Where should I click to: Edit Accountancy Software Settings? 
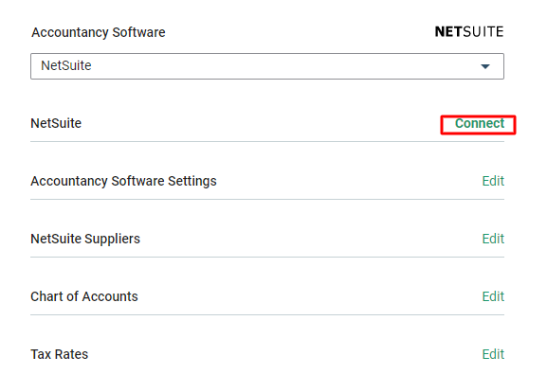493,181
